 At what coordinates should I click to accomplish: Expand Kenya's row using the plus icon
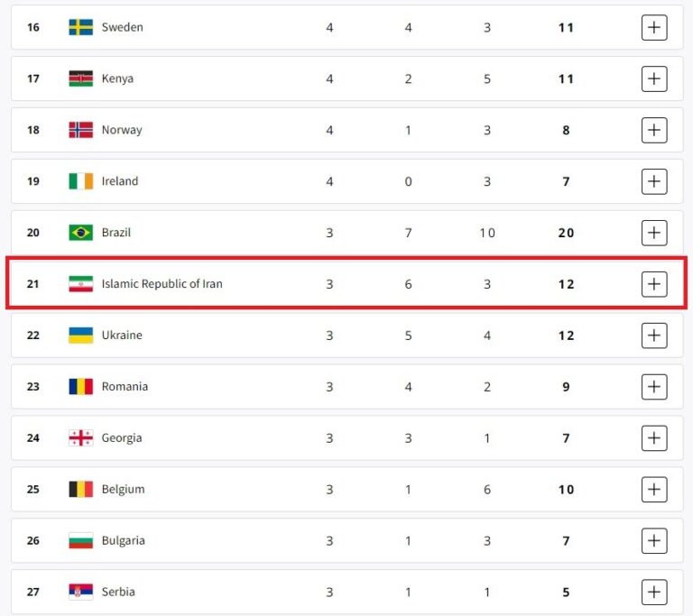pyautogui.click(x=654, y=78)
